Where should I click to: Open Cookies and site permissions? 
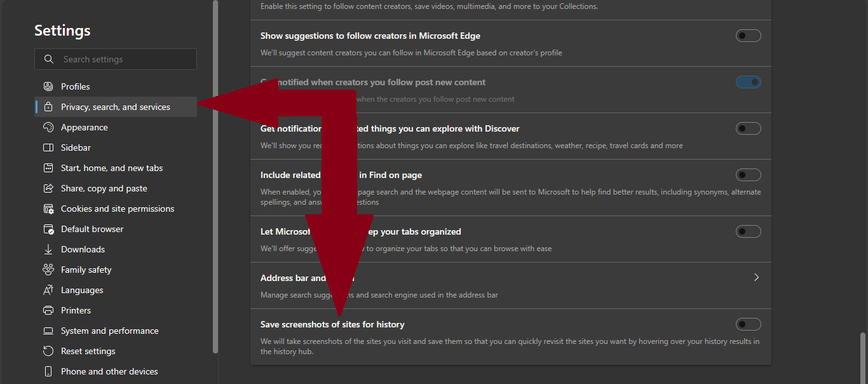pyautogui.click(x=116, y=209)
